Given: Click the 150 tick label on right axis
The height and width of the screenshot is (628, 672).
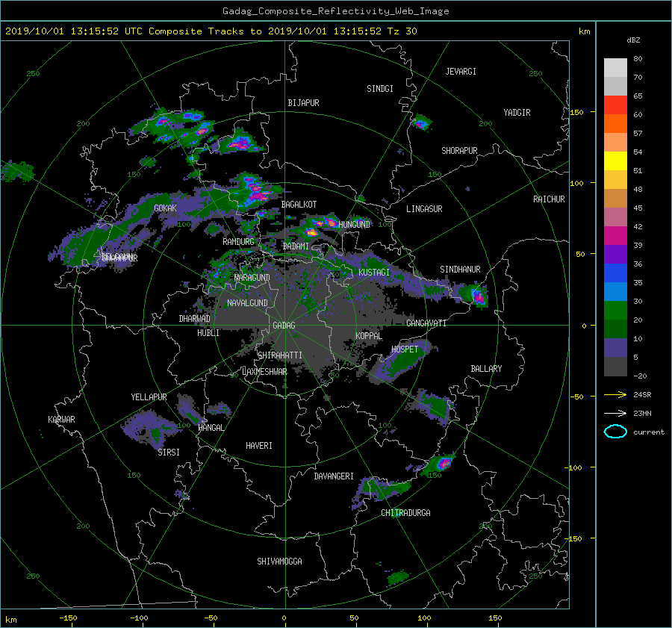Looking at the screenshot, I should (x=576, y=112).
